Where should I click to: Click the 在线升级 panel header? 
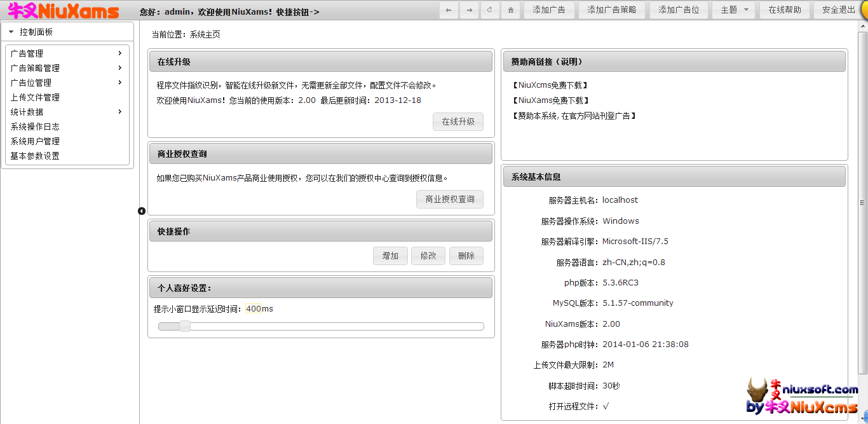pyautogui.click(x=321, y=62)
